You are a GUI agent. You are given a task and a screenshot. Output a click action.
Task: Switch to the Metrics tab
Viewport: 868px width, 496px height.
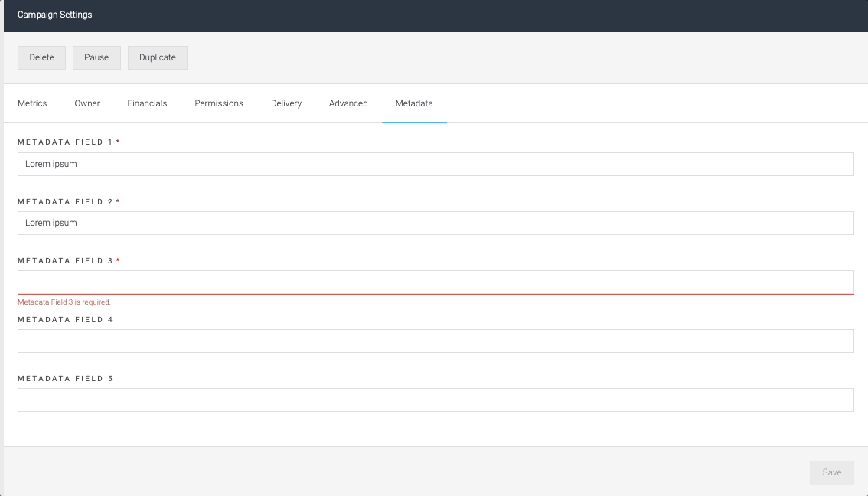32,103
